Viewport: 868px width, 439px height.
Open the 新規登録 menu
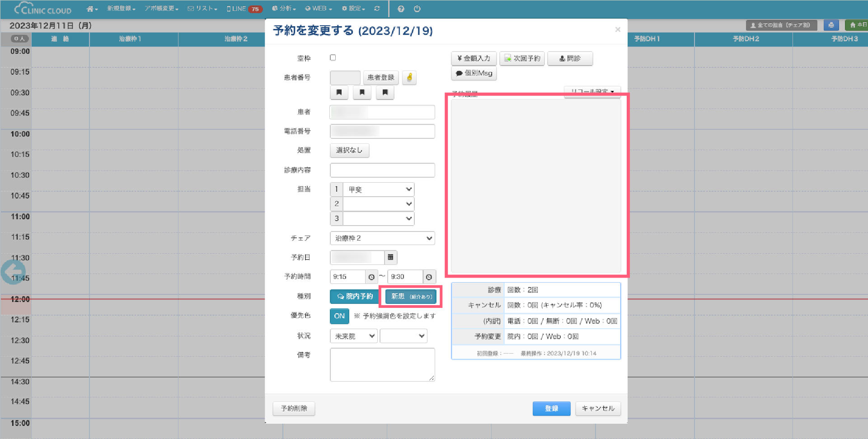pyautogui.click(x=121, y=9)
